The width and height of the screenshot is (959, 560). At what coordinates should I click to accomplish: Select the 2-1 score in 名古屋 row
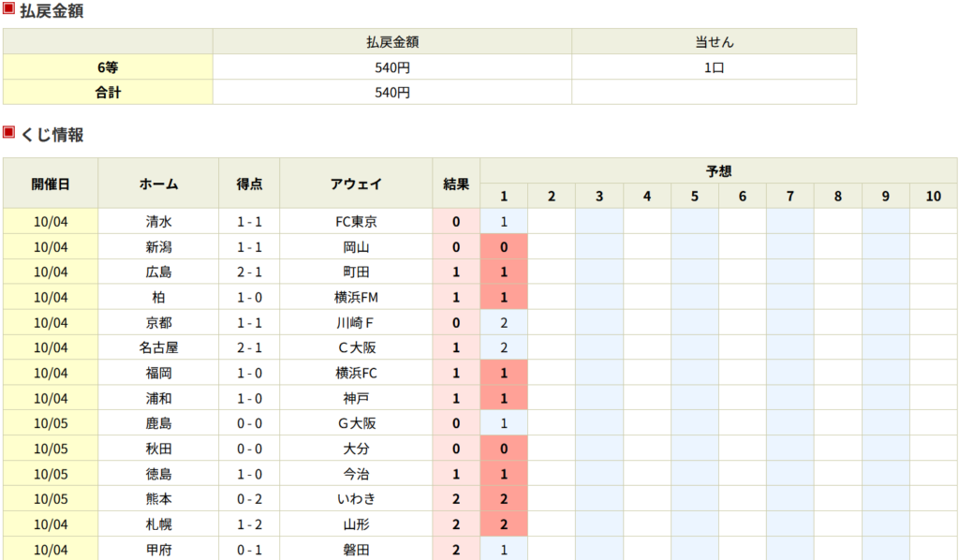(249, 347)
